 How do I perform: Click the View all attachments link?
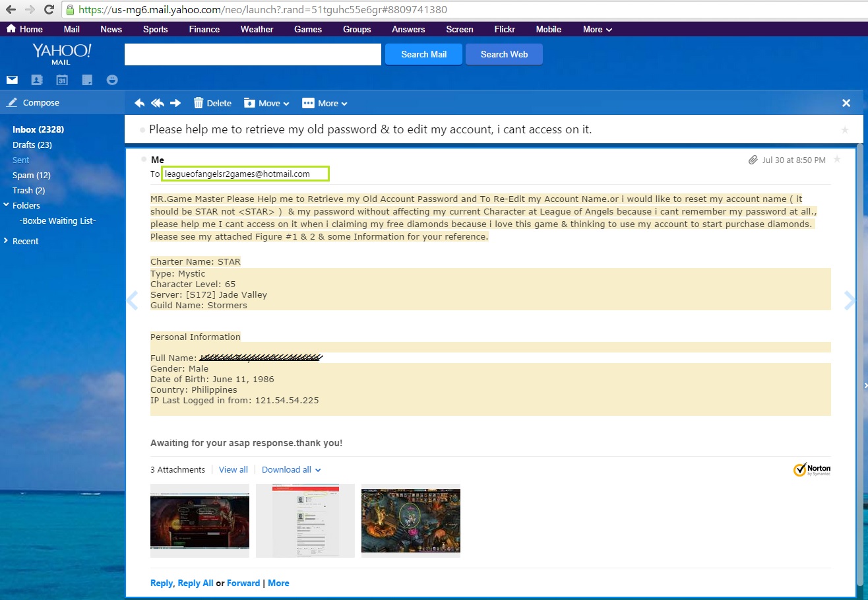(x=233, y=470)
